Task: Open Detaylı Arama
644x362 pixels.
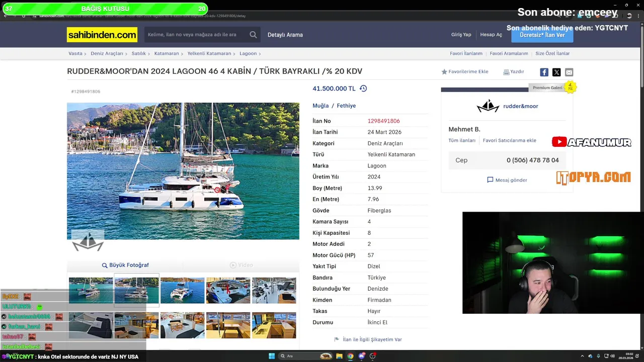Action: click(x=285, y=35)
